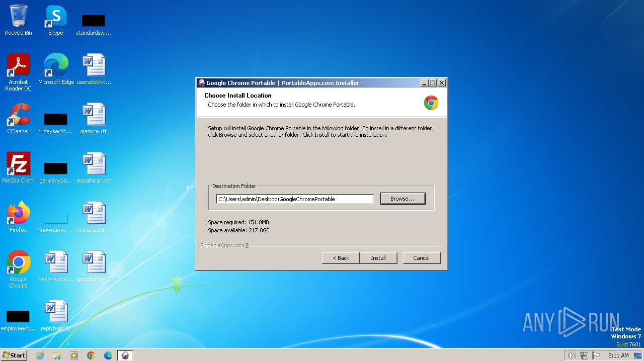The height and width of the screenshot is (362, 644).
Task: Click the installer title bar icon
Action: tap(202, 83)
